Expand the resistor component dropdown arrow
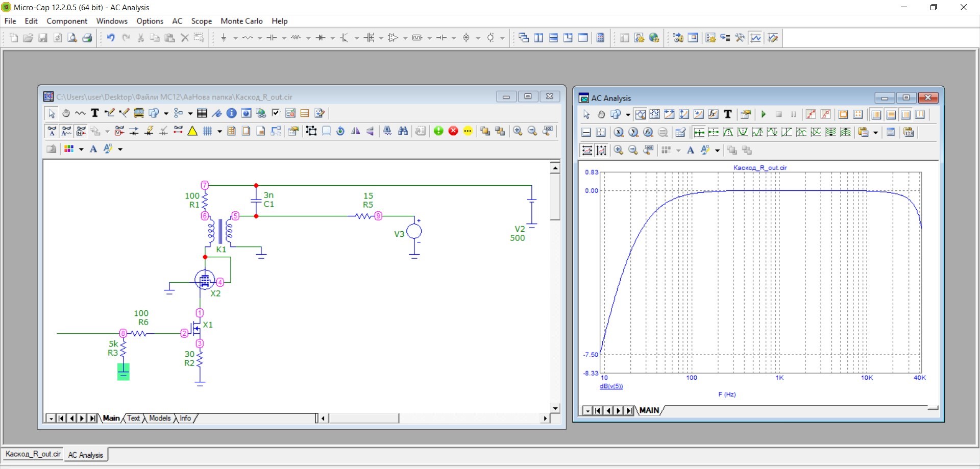980x469 pixels. click(x=260, y=38)
